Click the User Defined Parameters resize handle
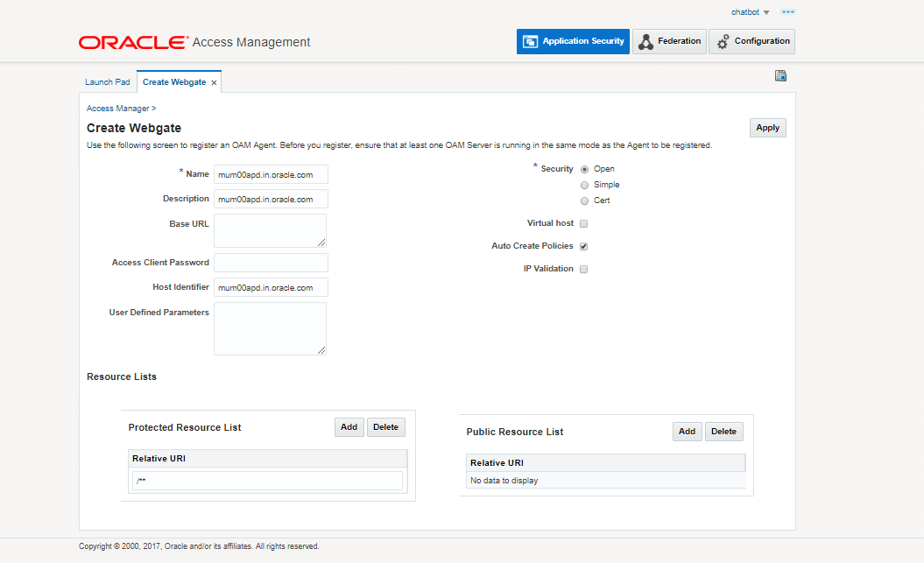The width and height of the screenshot is (924, 563). click(321, 350)
